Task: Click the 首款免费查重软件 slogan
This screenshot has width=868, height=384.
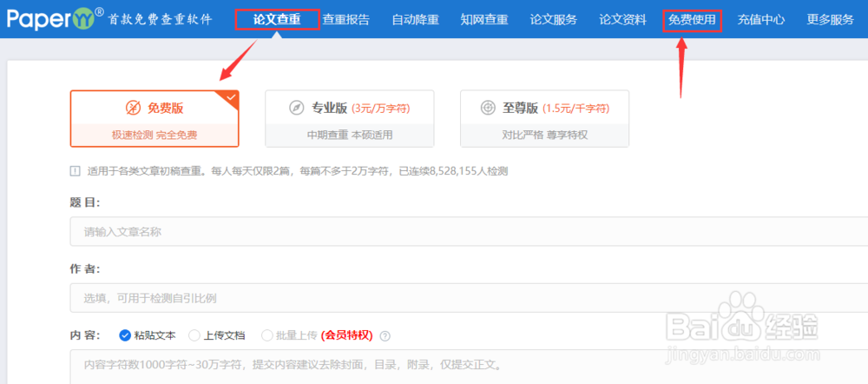Action: [160, 19]
